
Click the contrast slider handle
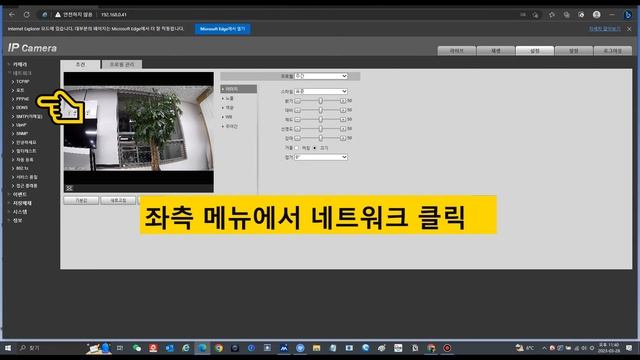coord(321,110)
